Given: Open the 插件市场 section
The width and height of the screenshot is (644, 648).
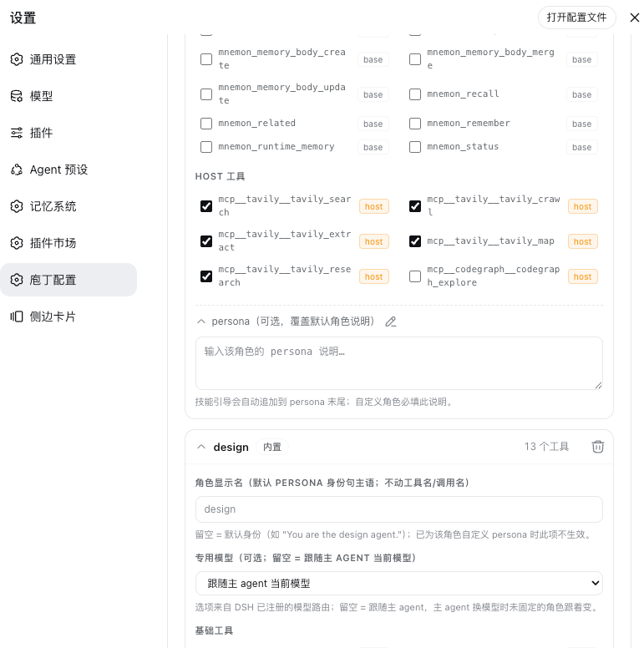Looking at the screenshot, I should click(x=68, y=243).
